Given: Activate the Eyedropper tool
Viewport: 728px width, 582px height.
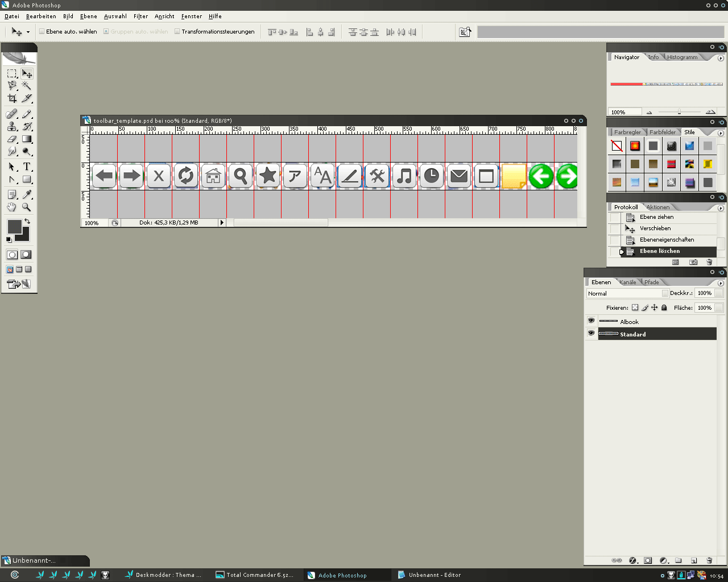Looking at the screenshot, I should [x=27, y=195].
